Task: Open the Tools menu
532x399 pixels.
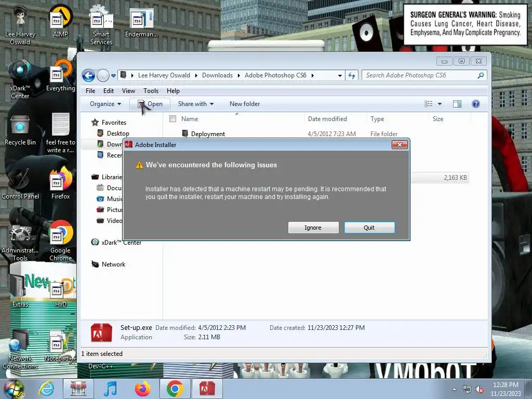Action: point(151,91)
